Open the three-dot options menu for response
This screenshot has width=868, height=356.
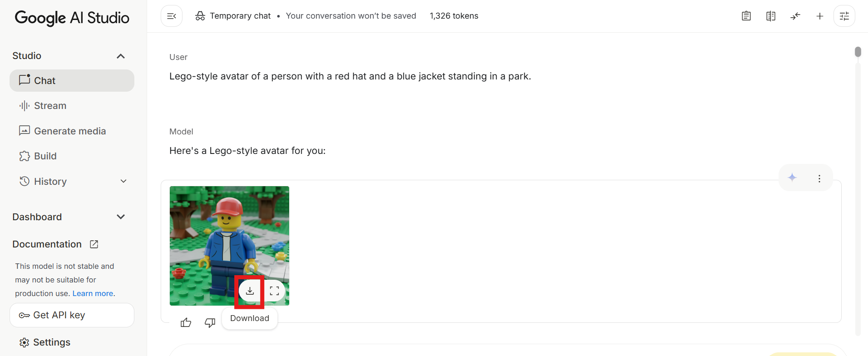[819, 178]
